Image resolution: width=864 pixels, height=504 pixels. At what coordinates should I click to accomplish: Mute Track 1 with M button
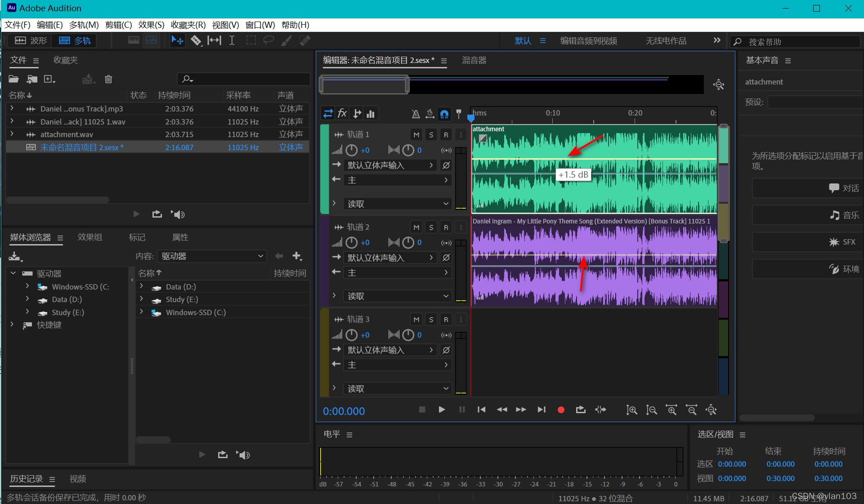pyautogui.click(x=416, y=134)
